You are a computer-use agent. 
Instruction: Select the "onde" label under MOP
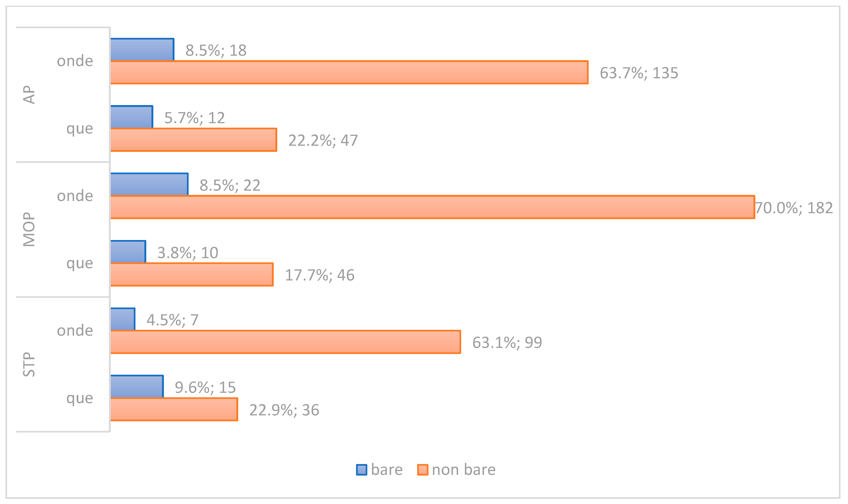(x=75, y=196)
